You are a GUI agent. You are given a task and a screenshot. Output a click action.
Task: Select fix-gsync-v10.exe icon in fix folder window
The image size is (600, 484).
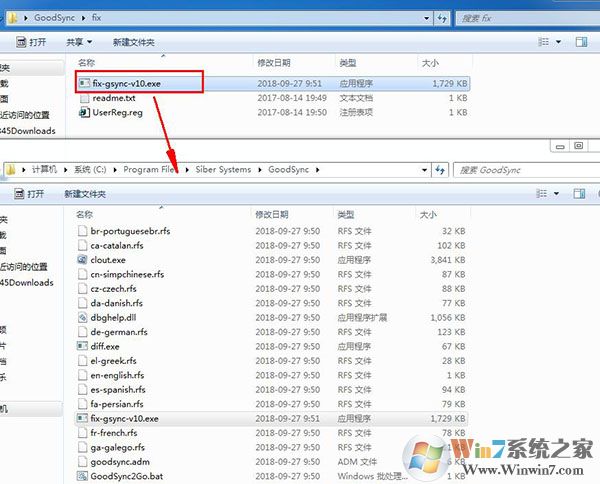point(85,83)
